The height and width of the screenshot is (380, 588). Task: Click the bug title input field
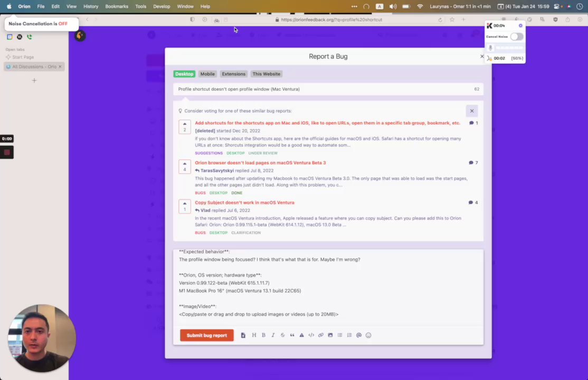(x=328, y=89)
